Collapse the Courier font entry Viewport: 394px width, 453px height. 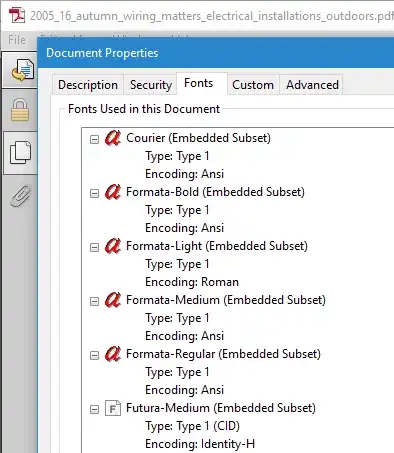coord(95,139)
